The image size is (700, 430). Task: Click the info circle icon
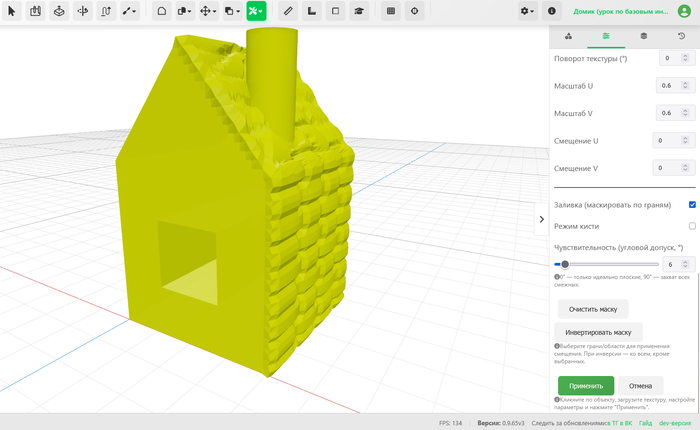[x=552, y=11]
